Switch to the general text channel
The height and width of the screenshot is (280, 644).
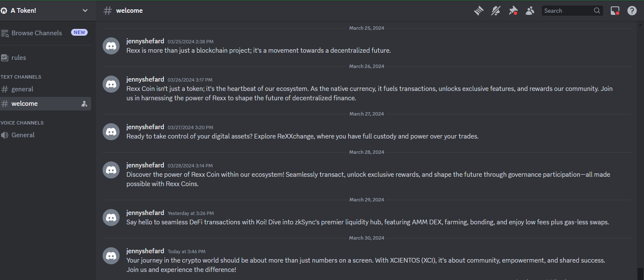tap(22, 89)
